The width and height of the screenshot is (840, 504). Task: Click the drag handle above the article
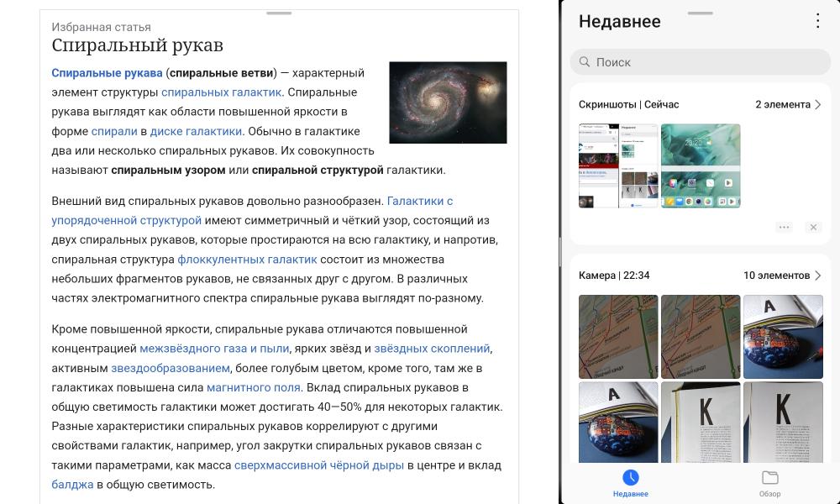coord(279,13)
